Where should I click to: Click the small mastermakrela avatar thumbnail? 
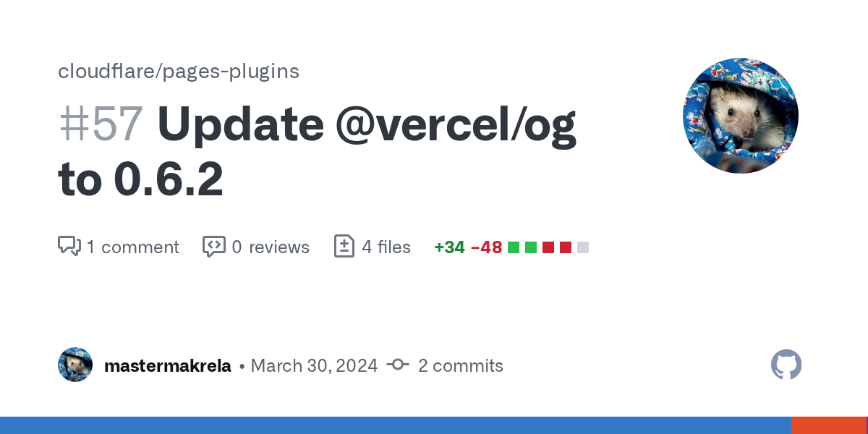[75, 365]
